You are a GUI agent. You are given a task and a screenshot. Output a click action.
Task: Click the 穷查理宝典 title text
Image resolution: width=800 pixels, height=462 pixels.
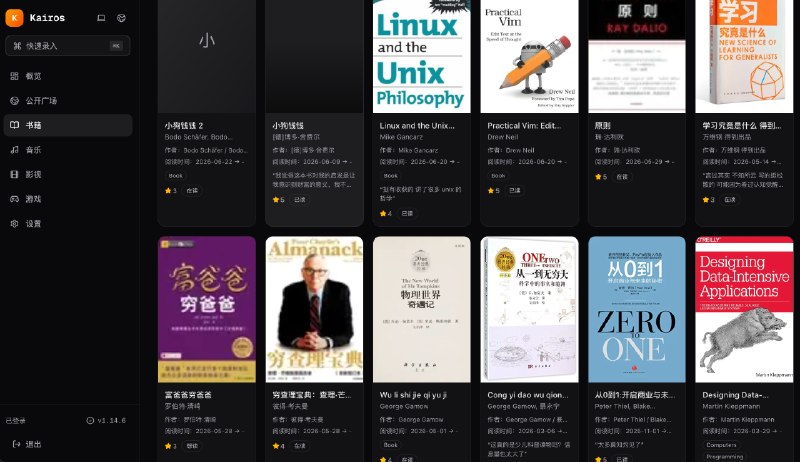pyautogui.click(x=311, y=395)
